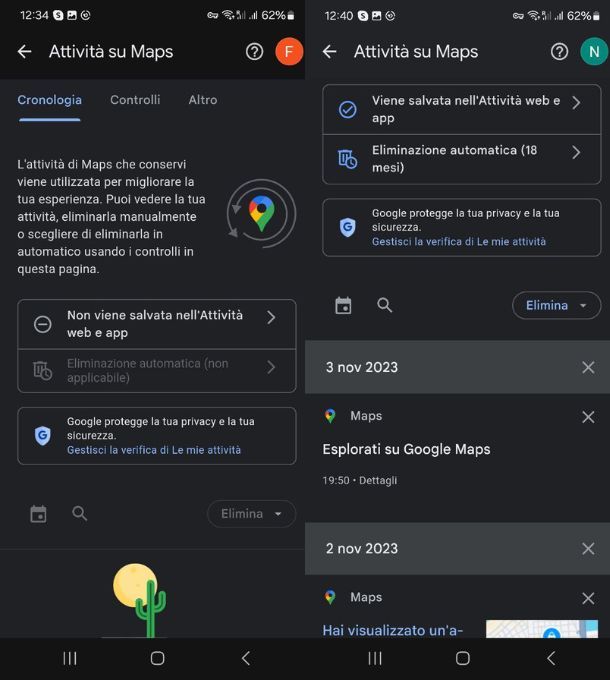The height and width of the screenshot is (680, 610).
Task: Open help icon on left screen
Action: pyautogui.click(x=254, y=52)
